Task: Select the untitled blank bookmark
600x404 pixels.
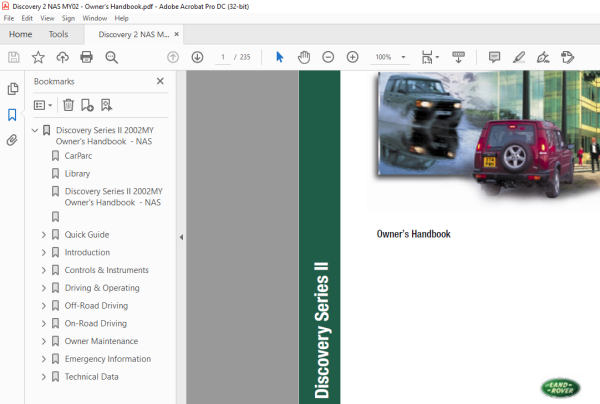Action: point(55,217)
